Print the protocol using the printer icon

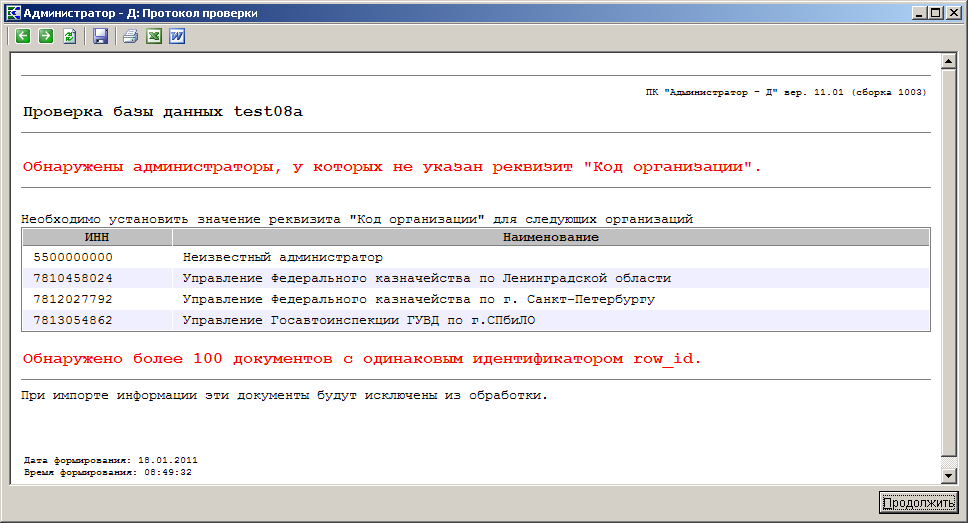click(x=130, y=36)
